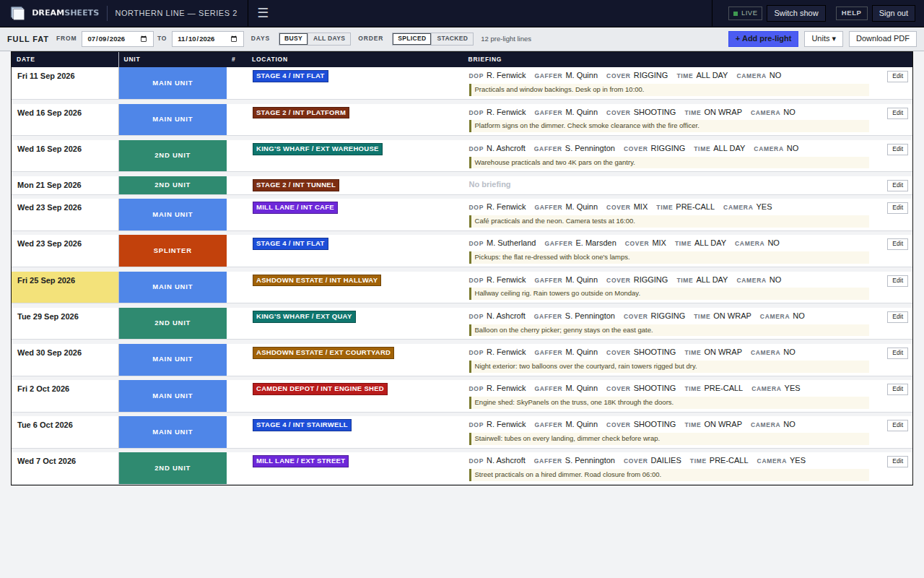Viewport: 924px width, 578px height.
Task: Click the DreamSheets logo icon
Action: (x=17, y=13)
